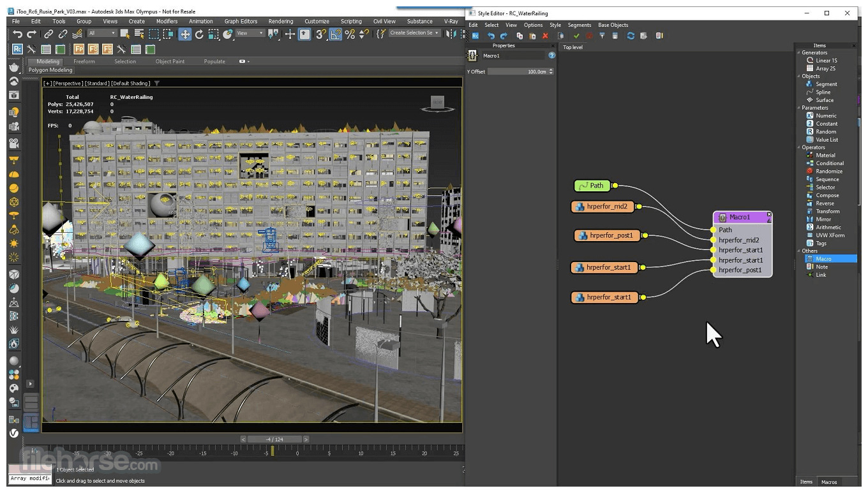Collapse the Others group in Items
Image resolution: width=868 pixels, height=493 pixels.
[x=799, y=251]
